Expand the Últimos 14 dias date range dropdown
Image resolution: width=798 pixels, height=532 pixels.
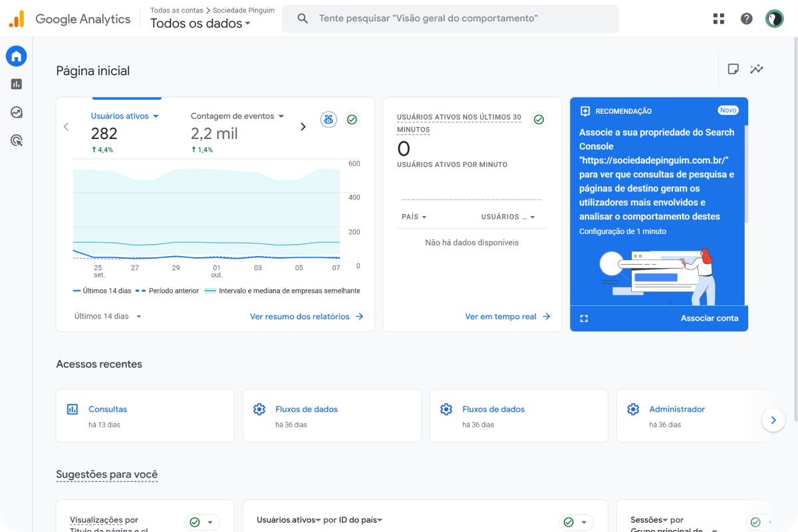pos(108,317)
